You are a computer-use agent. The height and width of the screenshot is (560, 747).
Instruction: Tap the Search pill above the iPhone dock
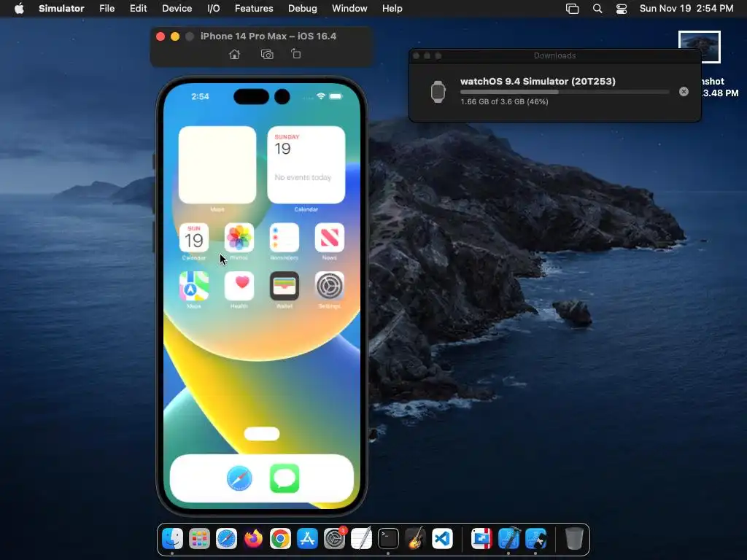pyautogui.click(x=262, y=434)
